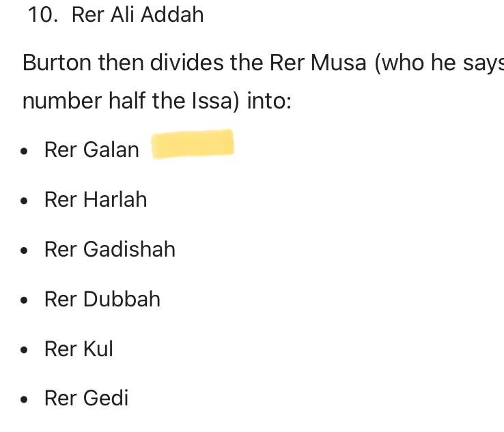Click the 'Rer Ali Addah' numbered item text
Viewport: 504px width, 432px height.
tap(137, 14)
